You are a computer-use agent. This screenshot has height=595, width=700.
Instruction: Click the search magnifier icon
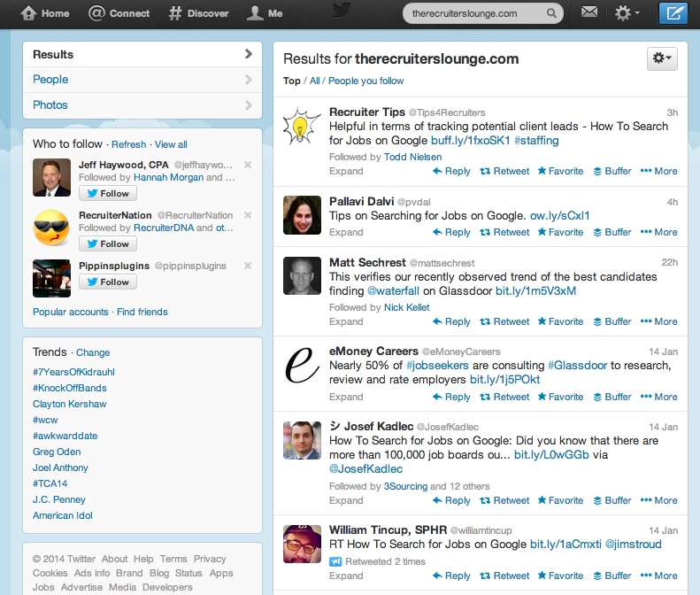point(552,13)
